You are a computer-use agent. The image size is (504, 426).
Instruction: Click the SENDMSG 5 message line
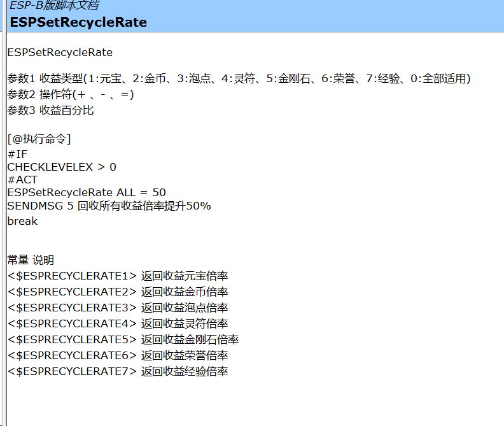tap(109, 206)
